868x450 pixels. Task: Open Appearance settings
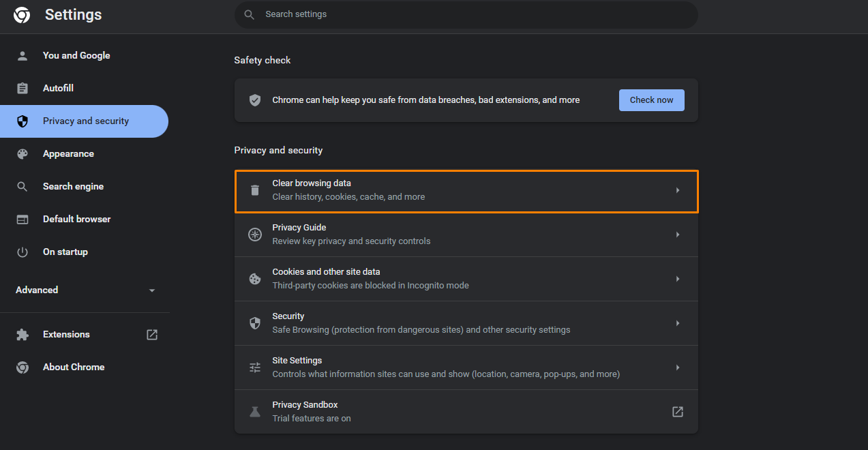click(x=84, y=154)
